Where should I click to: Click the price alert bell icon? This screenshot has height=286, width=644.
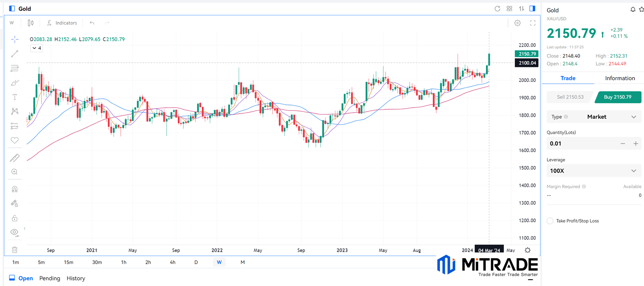point(632,9)
